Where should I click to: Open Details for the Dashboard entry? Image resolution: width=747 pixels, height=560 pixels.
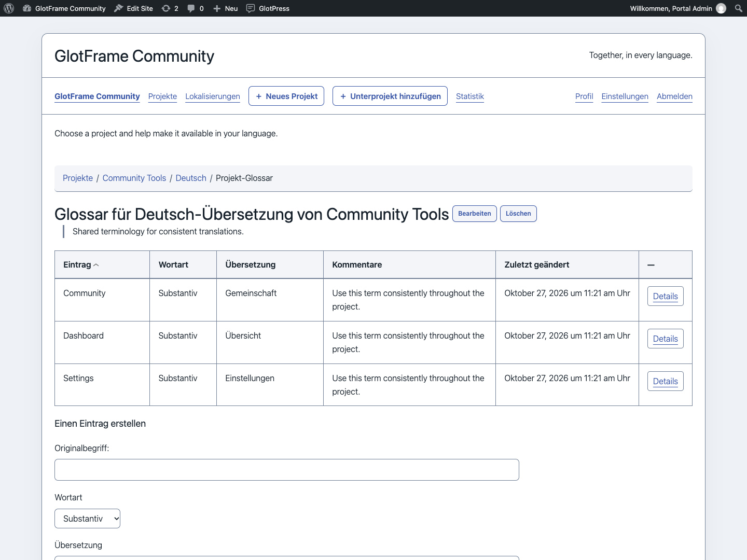click(x=666, y=339)
